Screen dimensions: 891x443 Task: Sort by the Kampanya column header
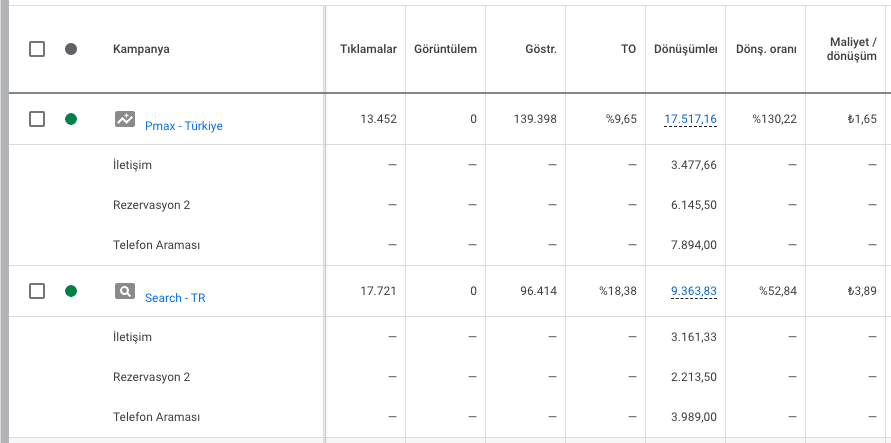(x=141, y=49)
